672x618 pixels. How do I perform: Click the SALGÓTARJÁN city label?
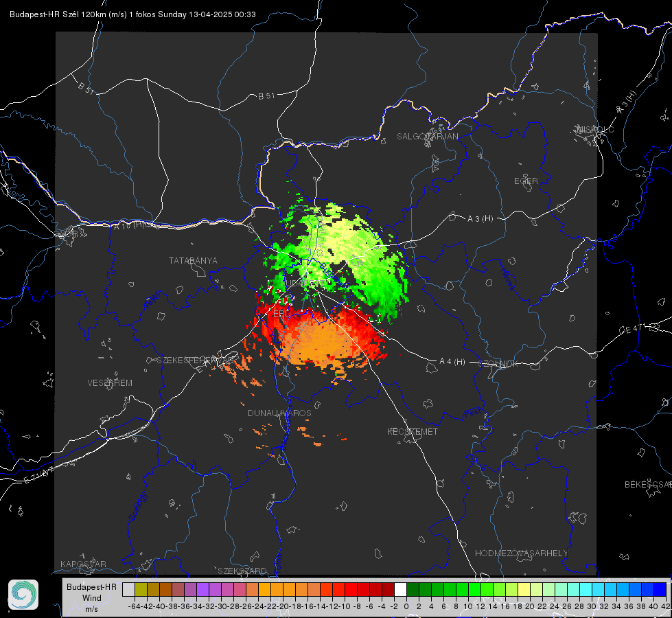427,137
